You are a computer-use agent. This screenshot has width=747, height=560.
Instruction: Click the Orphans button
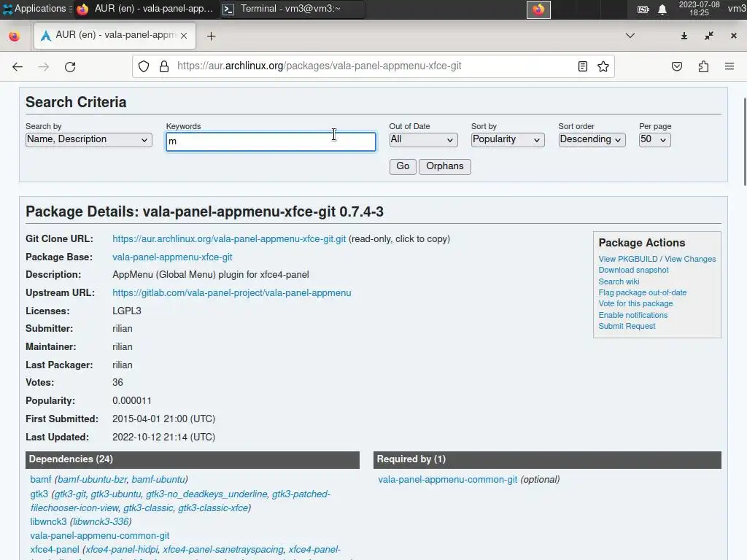click(x=444, y=166)
